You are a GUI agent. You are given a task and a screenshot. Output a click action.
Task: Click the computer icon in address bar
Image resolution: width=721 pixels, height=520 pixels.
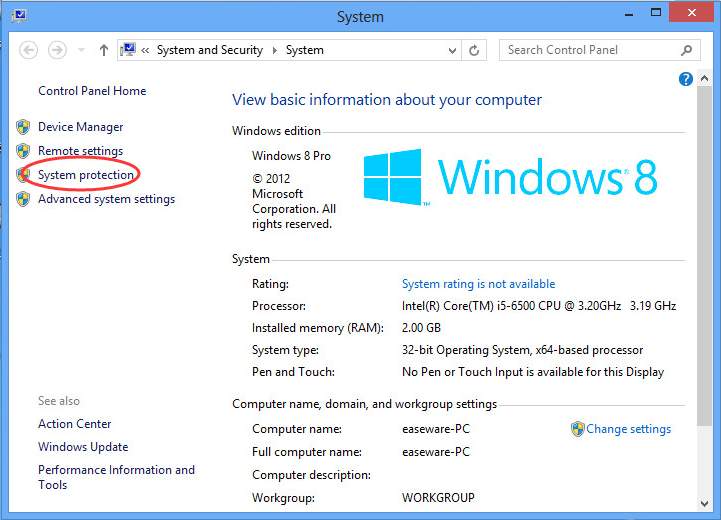128,49
